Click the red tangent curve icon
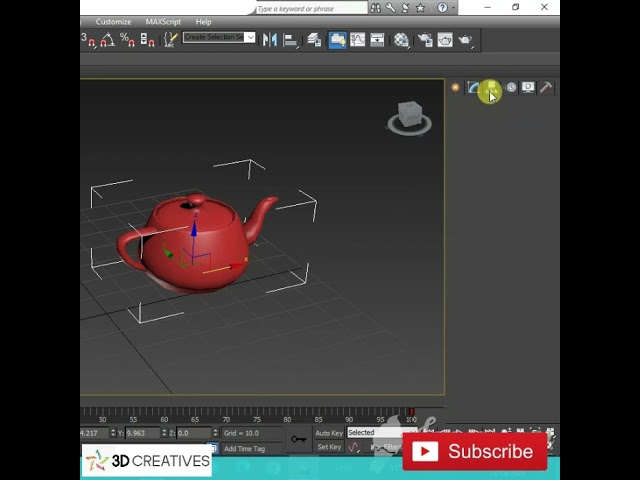640x480 pixels. point(354,447)
